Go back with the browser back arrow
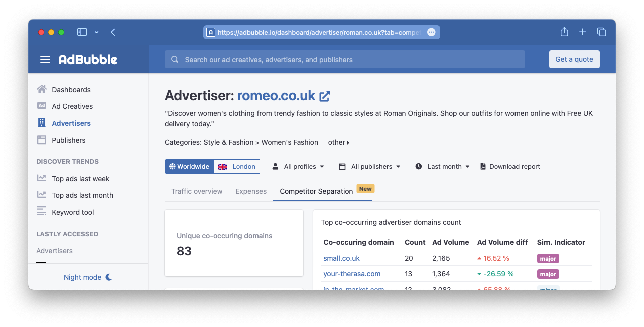644x327 pixels. [113, 32]
